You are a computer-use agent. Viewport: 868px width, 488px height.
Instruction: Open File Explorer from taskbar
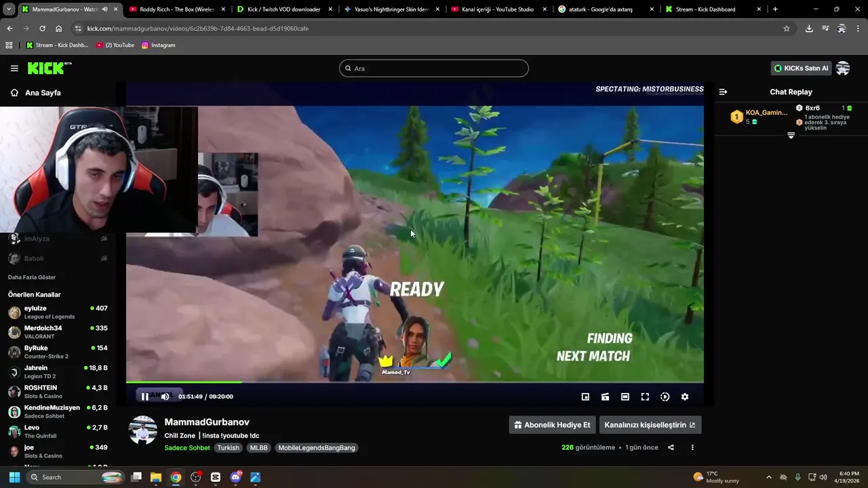pos(156,477)
